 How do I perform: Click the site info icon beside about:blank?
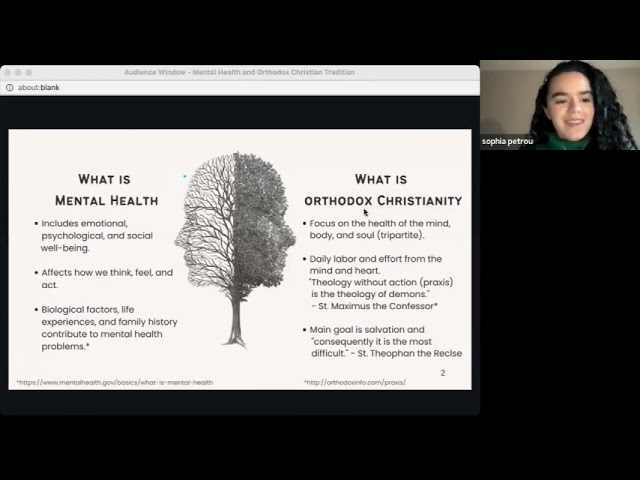tap(10, 88)
